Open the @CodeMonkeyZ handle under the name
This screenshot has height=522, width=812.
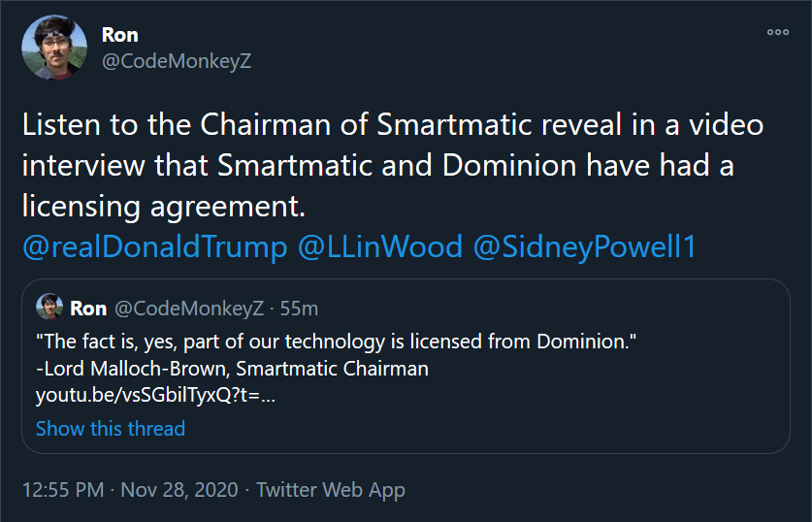pos(177,60)
